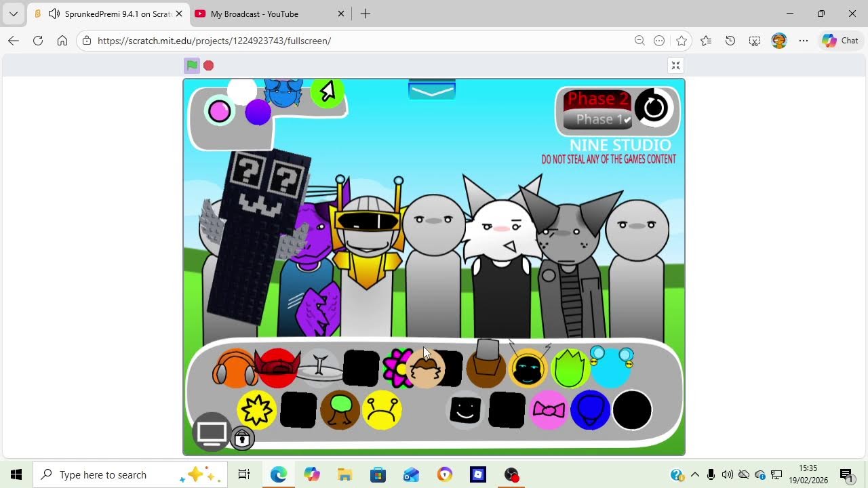Select the tan brown-haired face icon
This screenshot has width=868, height=488.
pos(426,369)
